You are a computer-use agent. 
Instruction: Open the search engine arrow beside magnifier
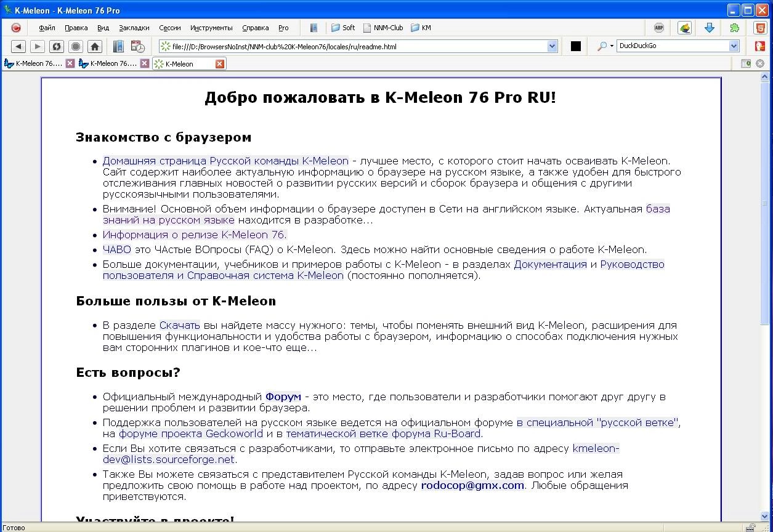(x=612, y=46)
